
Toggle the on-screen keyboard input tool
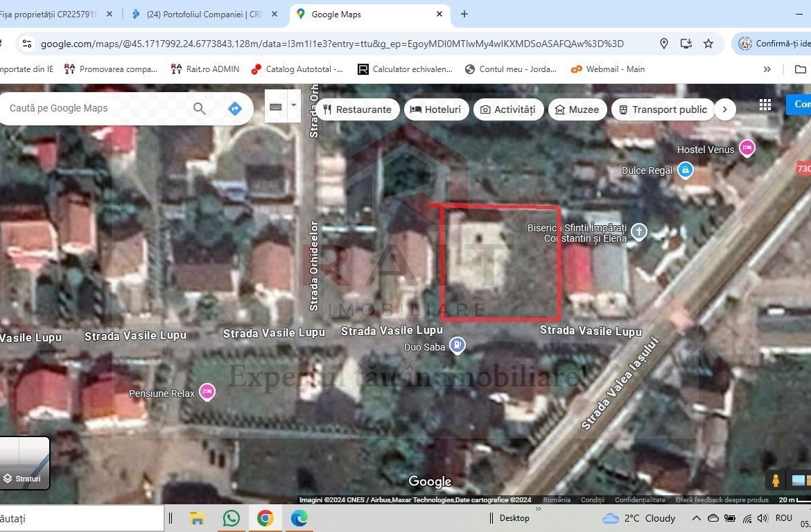point(276,107)
